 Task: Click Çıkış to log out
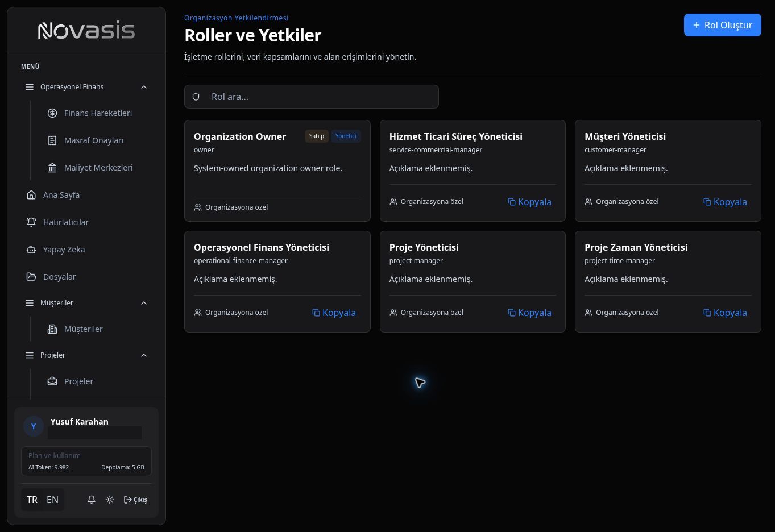(135, 500)
